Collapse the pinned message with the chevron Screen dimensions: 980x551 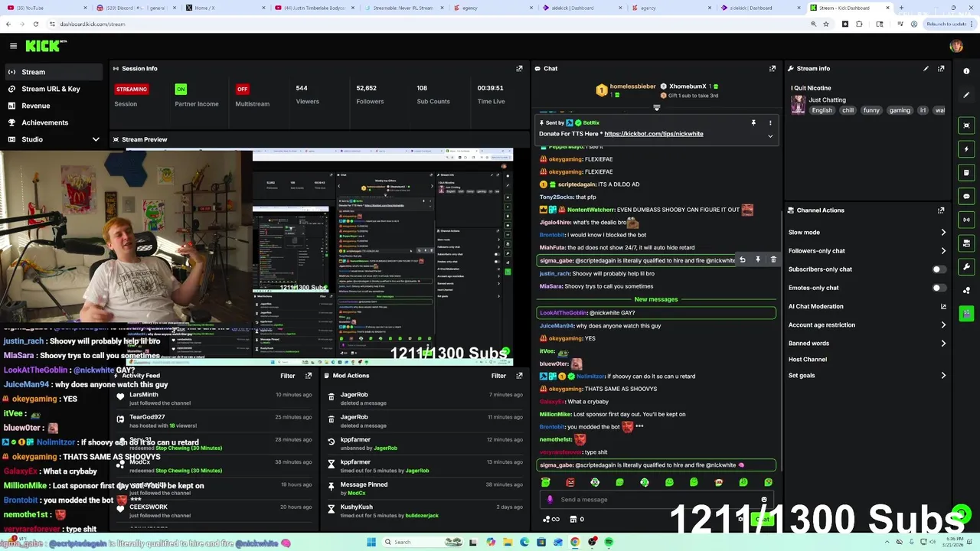[770, 136]
